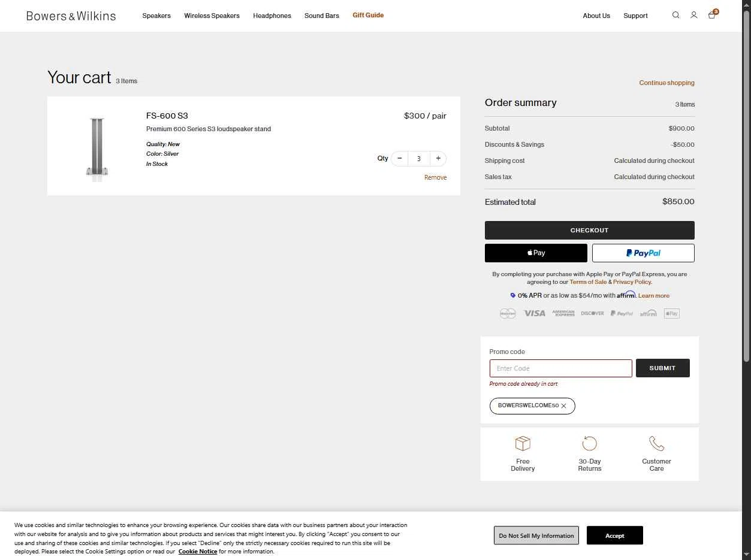Click Remove link for FS-600 S3
This screenshot has height=560, width=751.
pos(435,177)
